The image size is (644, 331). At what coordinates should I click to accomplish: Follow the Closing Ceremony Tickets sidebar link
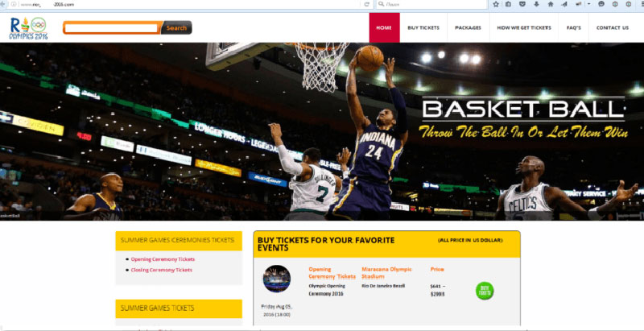(x=162, y=270)
